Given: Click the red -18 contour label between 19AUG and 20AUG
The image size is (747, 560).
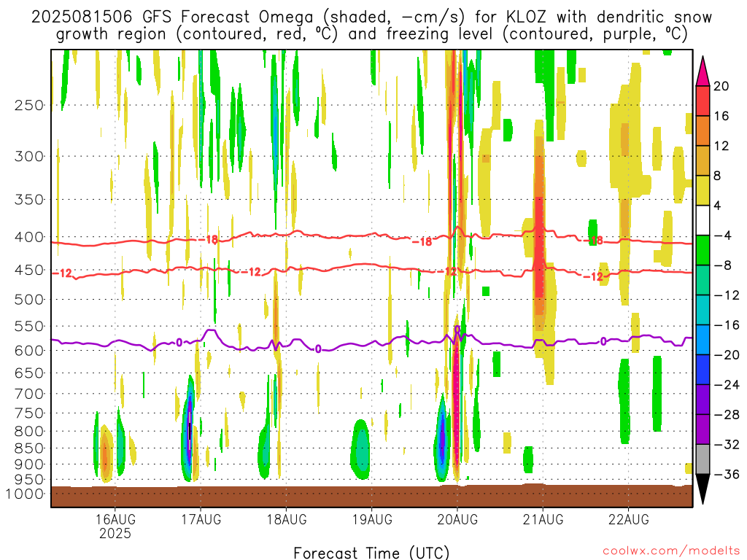Looking at the screenshot, I should click(422, 241).
